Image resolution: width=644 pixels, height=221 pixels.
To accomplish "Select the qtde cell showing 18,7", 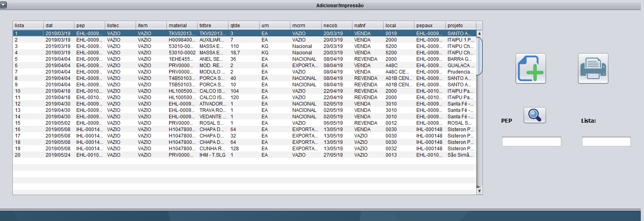I will [244, 53].
